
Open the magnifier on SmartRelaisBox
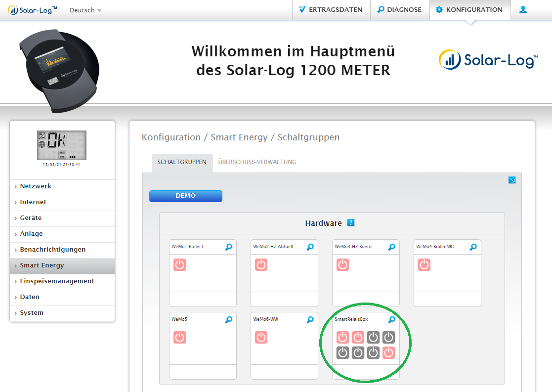coord(391,319)
